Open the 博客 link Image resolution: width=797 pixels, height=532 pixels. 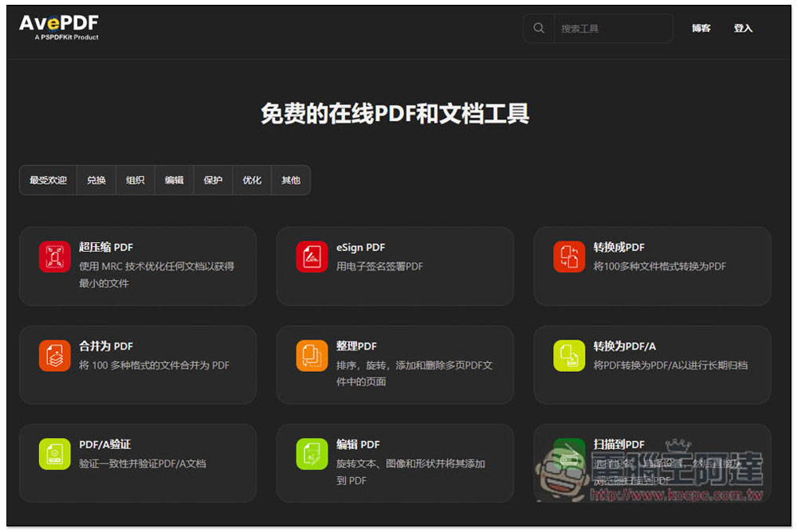701,29
